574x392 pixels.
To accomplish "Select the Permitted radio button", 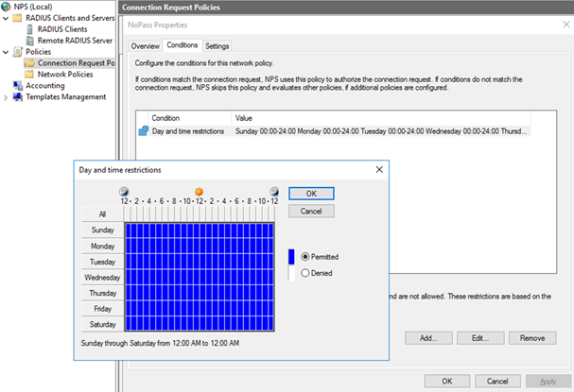I will (305, 257).
